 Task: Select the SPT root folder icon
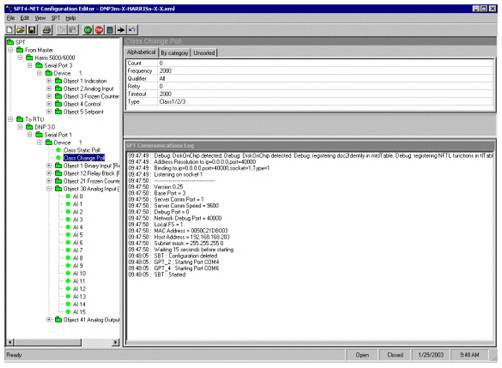10,42
